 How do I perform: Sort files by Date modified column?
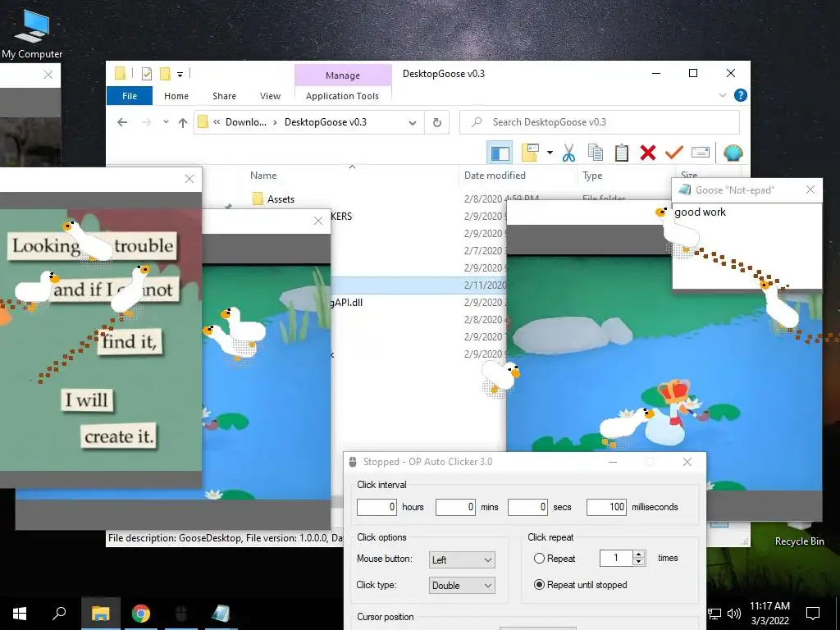point(495,176)
